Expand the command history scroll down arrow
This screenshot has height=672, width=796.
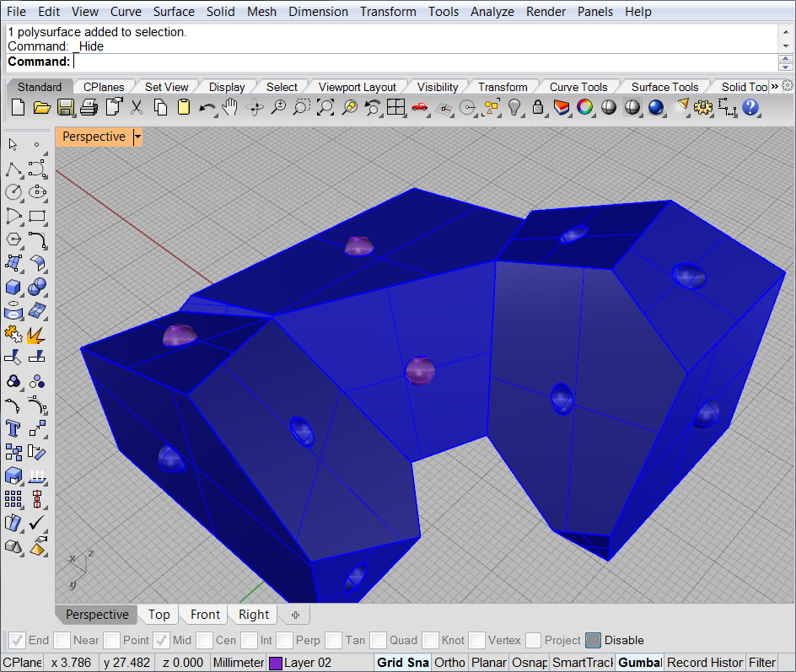coord(786,46)
